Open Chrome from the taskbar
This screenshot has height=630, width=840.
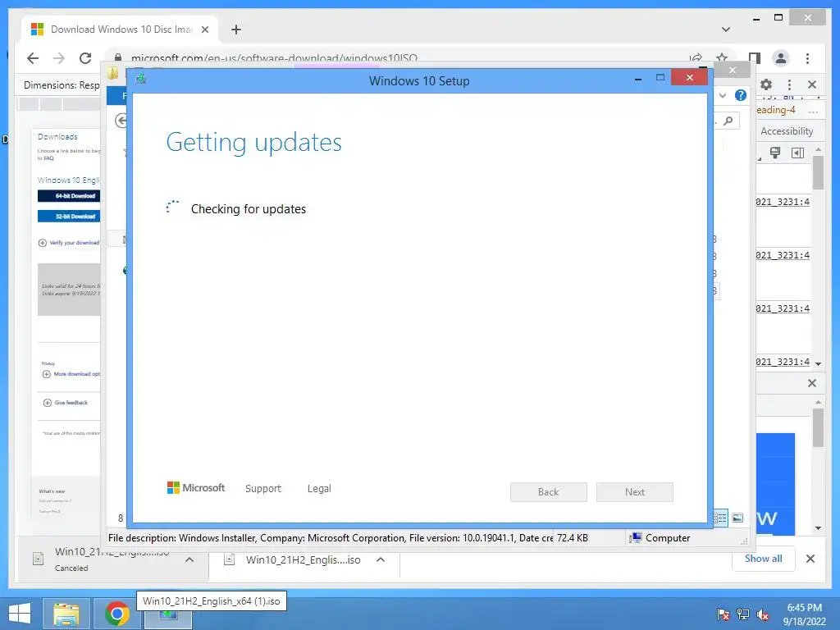coord(116,614)
